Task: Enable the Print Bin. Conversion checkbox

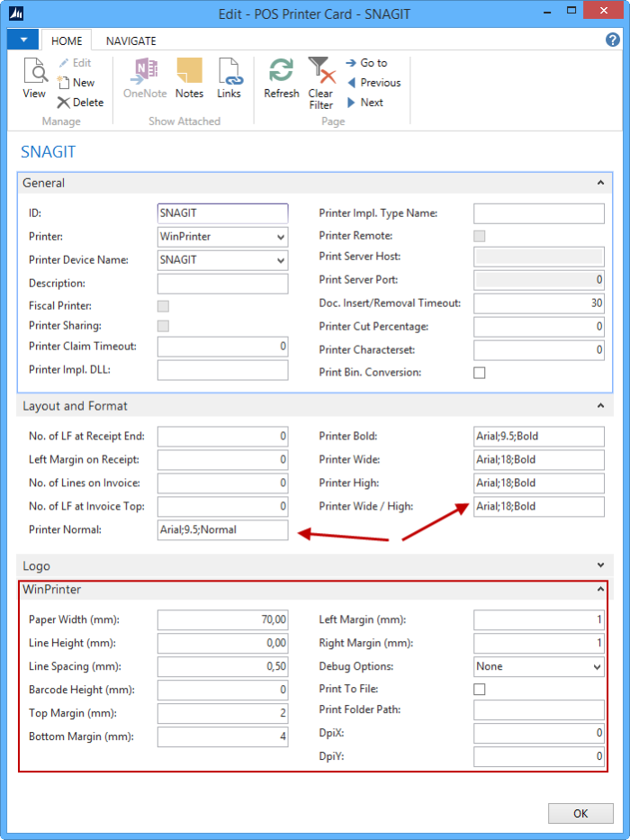Action: (x=480, y=373)
